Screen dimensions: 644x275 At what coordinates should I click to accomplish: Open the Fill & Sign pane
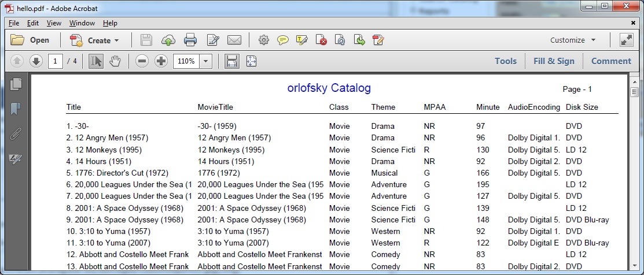pyautogui.click(x=554, y=61)
